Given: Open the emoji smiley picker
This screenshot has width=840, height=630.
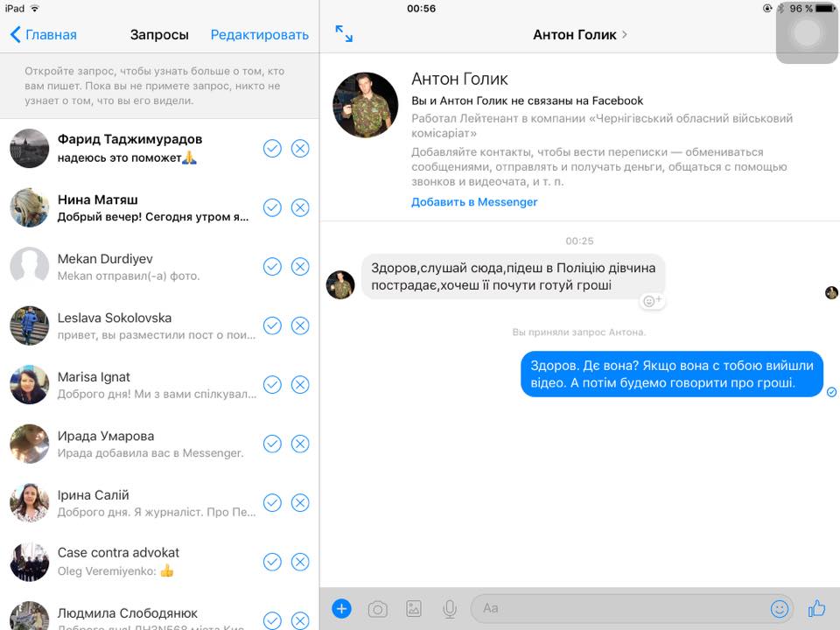Looking at the screenshot, I should point(780,608).
